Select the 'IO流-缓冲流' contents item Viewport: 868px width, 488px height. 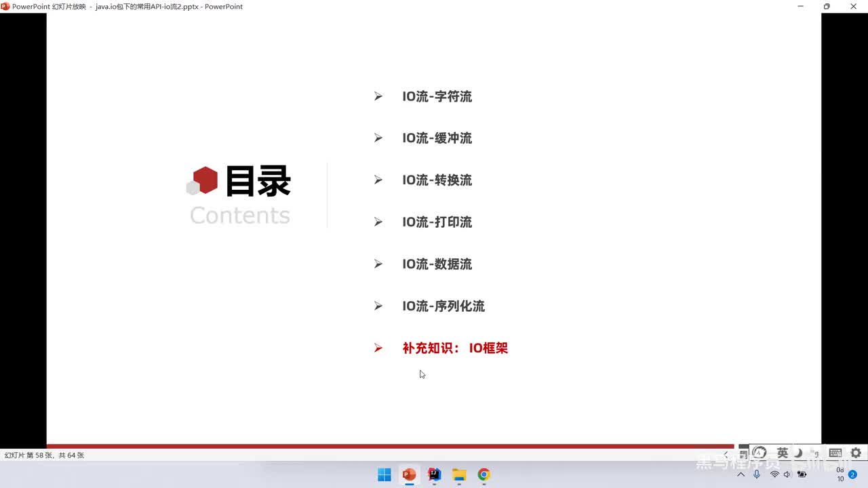pos(437,138)
